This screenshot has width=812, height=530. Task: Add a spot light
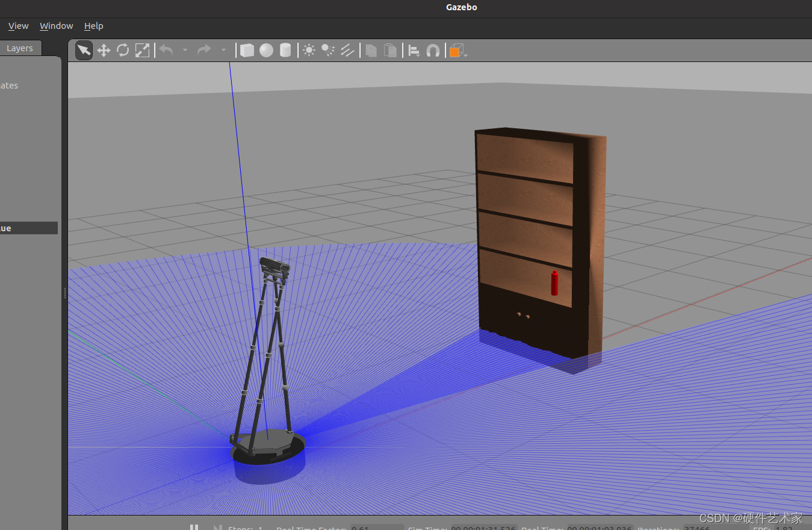328,51
